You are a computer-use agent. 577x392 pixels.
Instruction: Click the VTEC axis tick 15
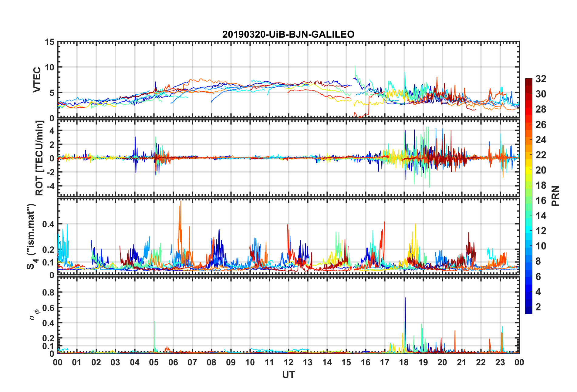[x=50, y=42]
